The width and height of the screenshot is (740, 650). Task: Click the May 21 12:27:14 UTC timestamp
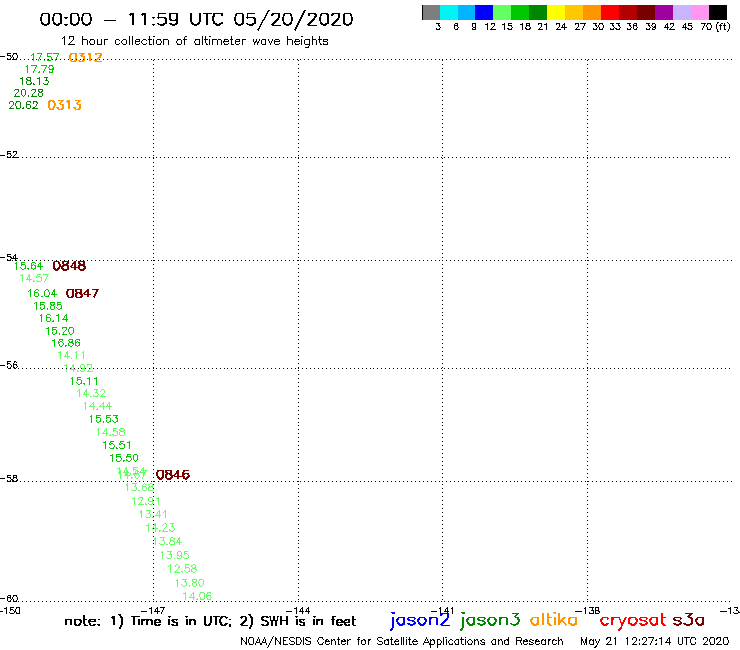coord(655,641)
